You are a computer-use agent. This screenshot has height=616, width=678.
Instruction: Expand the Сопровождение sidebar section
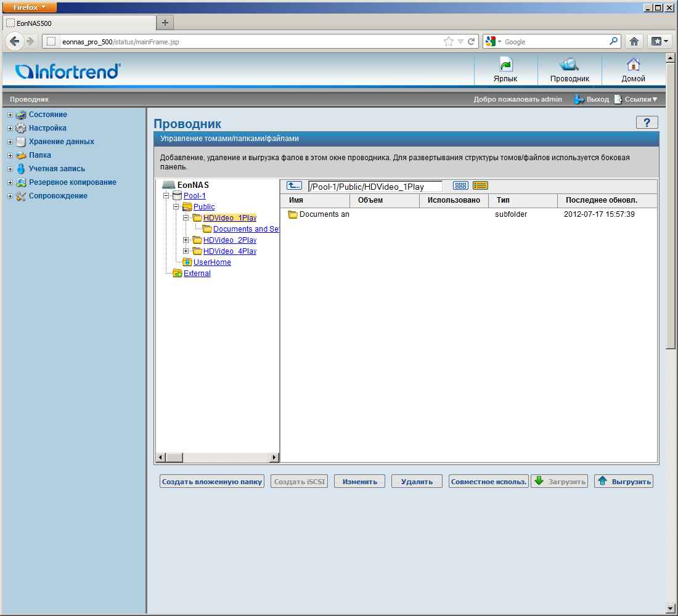[10, 196]
